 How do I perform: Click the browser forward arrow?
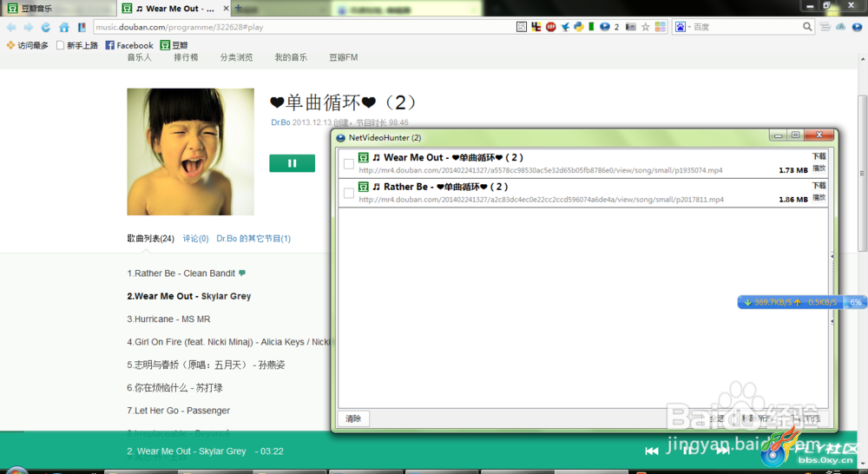(x=29, y=27)
